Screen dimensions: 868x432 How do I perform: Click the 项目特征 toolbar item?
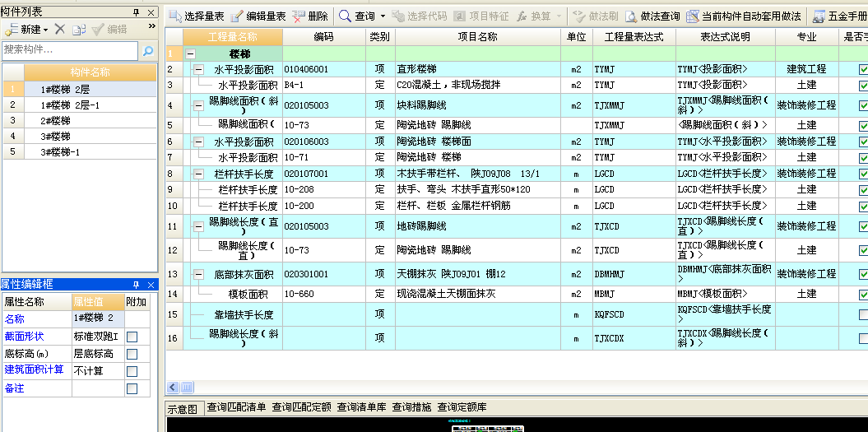[x=481, y=16]
